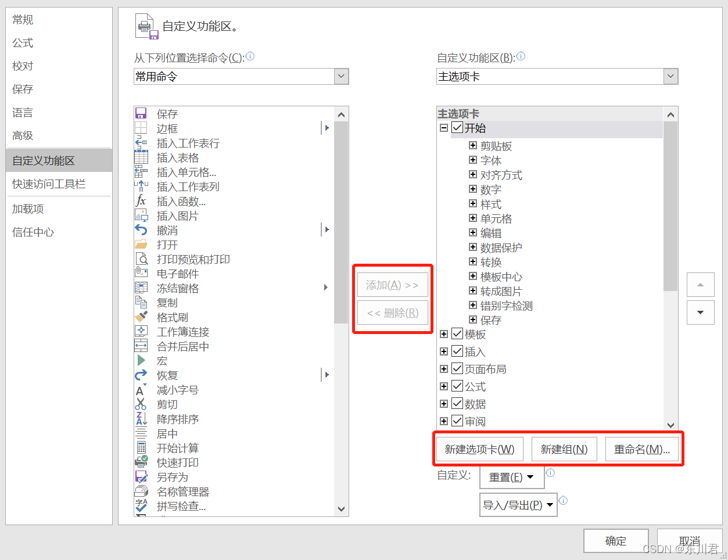This screenshot has width=728, height=560.
Task: Click the 撤消 undo arrow icon
Action: [x=141, y=229]
